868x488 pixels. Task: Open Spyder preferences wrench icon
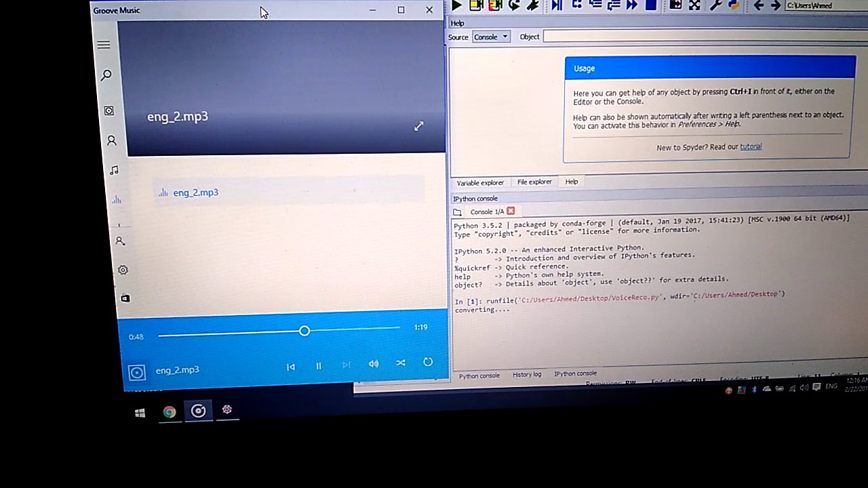click(715, 5)
